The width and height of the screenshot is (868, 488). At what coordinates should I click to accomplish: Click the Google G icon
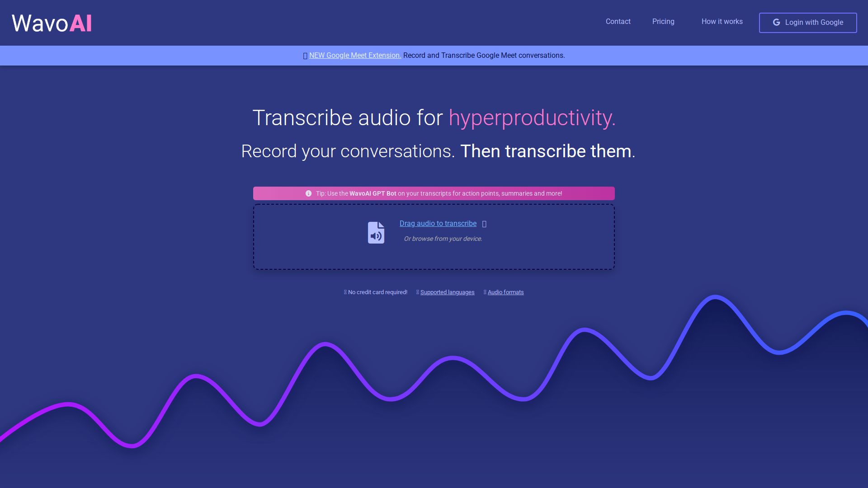pyautogui.click(x=776, y=22)
